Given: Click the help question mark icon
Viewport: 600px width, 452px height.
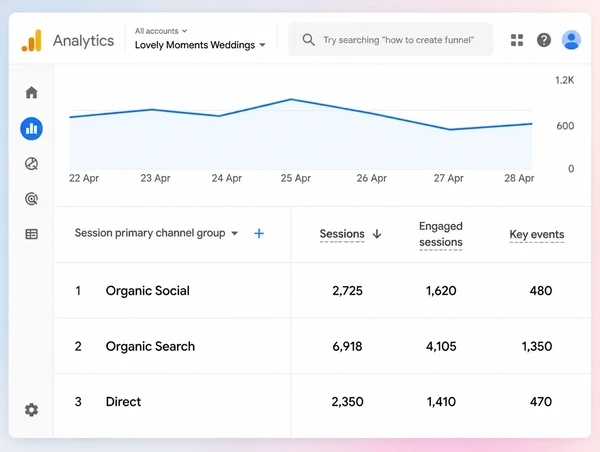Looking at the screenshot, I should point(544,40).
